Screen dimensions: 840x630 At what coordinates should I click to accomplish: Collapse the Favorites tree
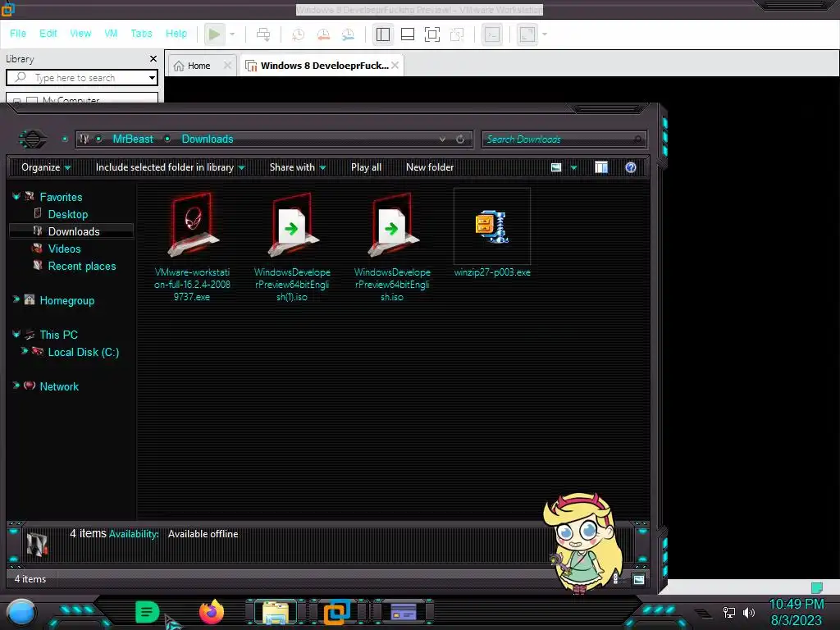pyautogui.click(x=16, y=197)
